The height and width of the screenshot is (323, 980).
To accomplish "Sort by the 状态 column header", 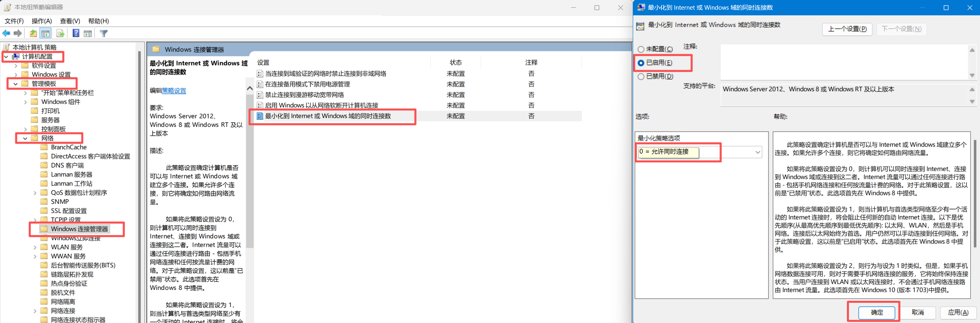I will (x=456, y=63).
